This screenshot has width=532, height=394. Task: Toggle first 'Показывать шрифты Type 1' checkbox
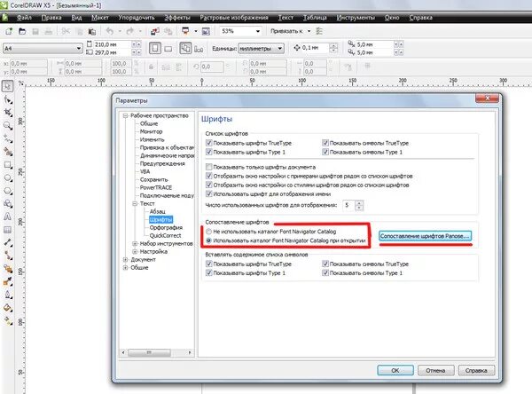click(209, 152)
